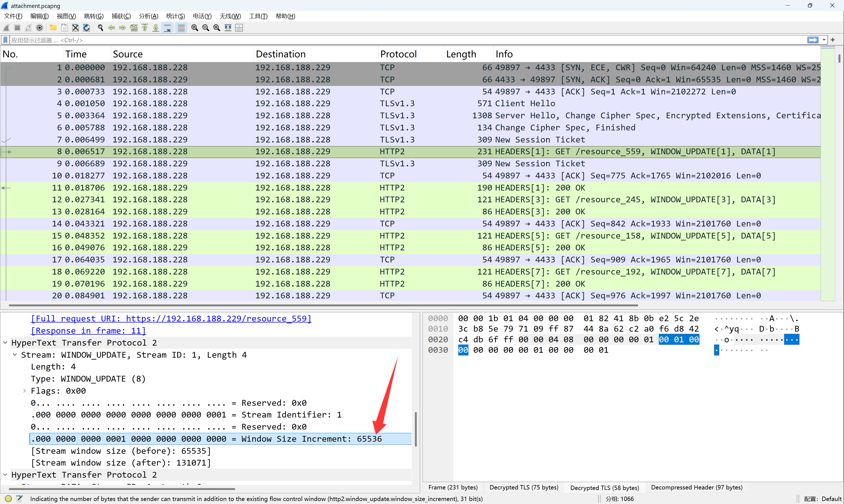Zoom in on packet list text
This screenshot has width=844, height=504.
(x=195, y=28)
